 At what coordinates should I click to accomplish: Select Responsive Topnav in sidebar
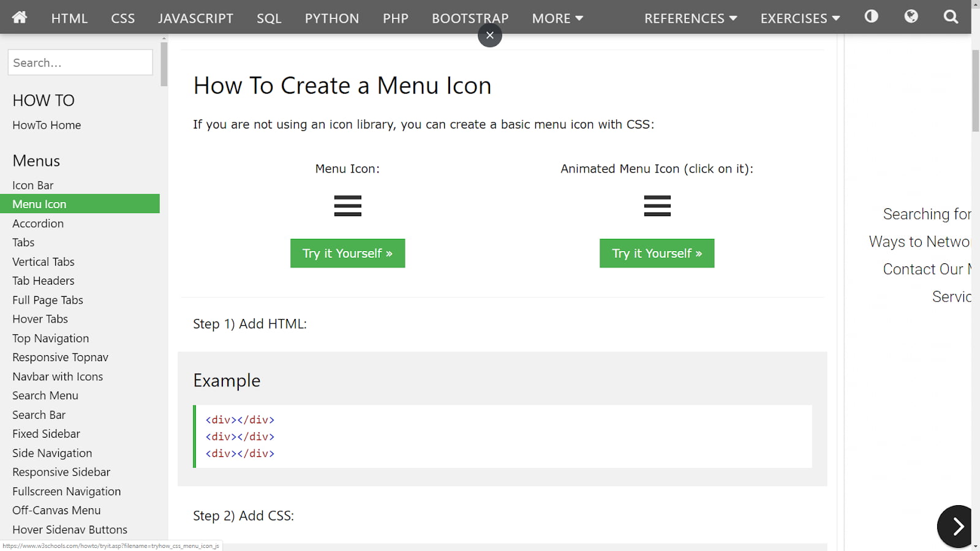[x=60, y=358]
